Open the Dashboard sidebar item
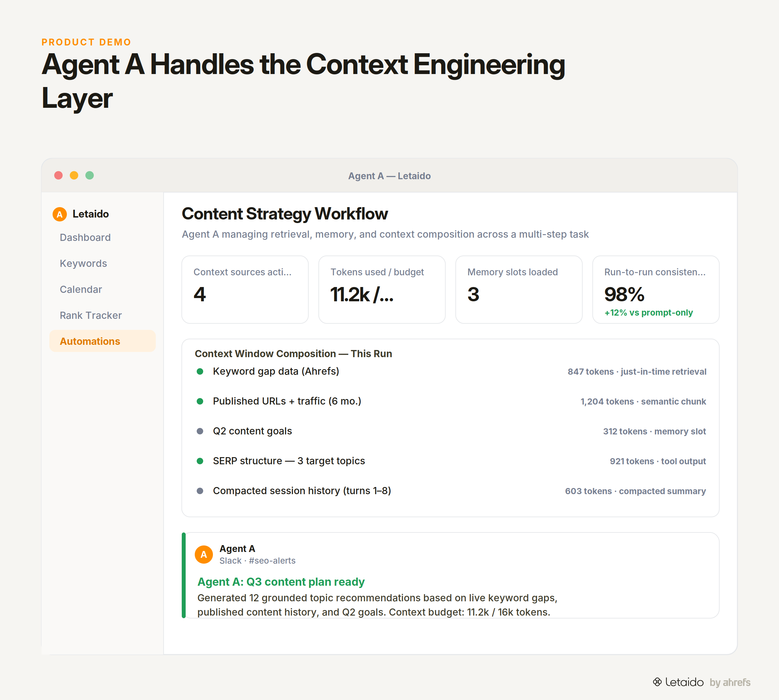This screenshot has width=779, height=700. (x=85, y=238)
